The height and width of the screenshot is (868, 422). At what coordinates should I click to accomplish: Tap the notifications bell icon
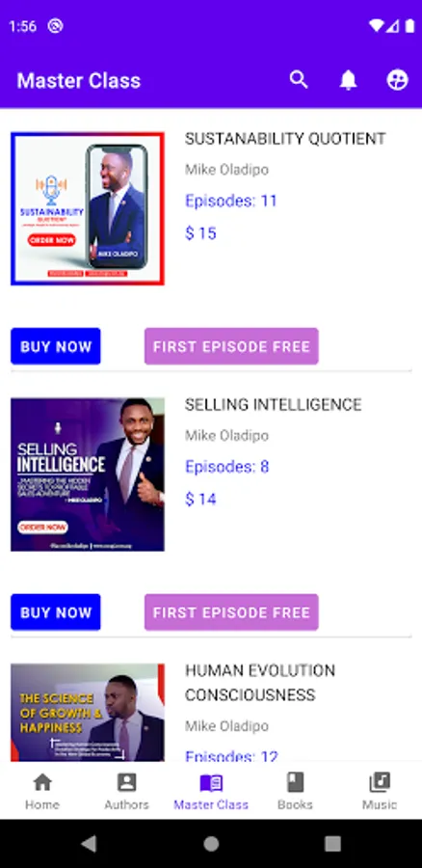pos(348,80)
